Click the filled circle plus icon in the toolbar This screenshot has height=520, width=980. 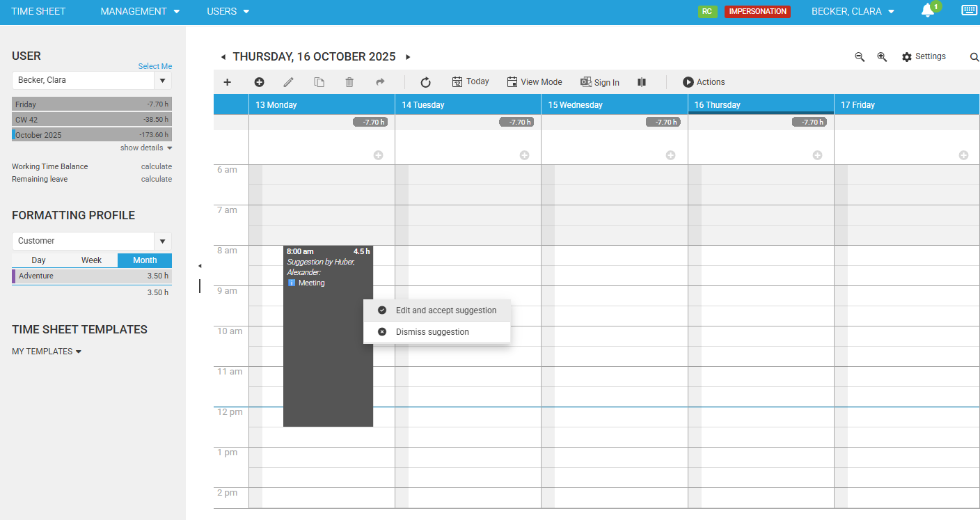[x=259, y=82]
